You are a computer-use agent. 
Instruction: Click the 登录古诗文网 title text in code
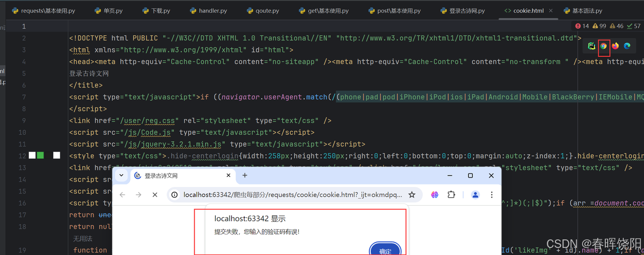(89, 73)
